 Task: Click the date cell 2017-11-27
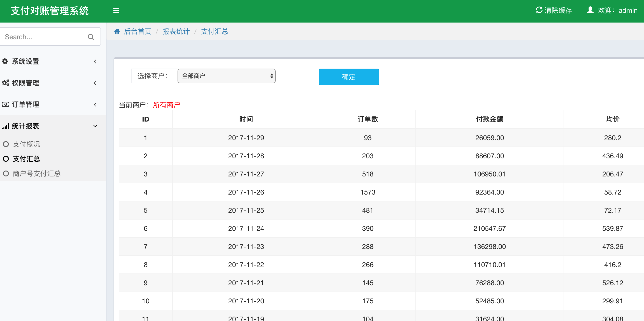pyautogui.click(x=246, y=174)
